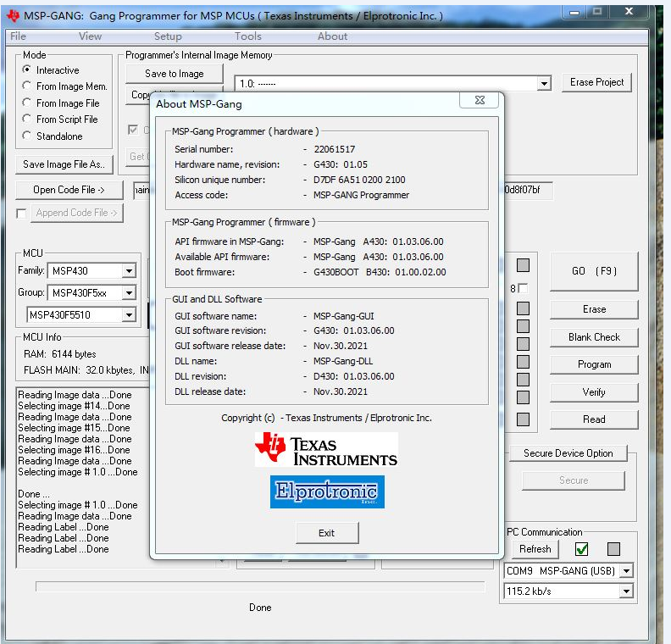Click the Open Code File button
The width and height of the screenshot is (671, 644).
(x=69, y=190)
